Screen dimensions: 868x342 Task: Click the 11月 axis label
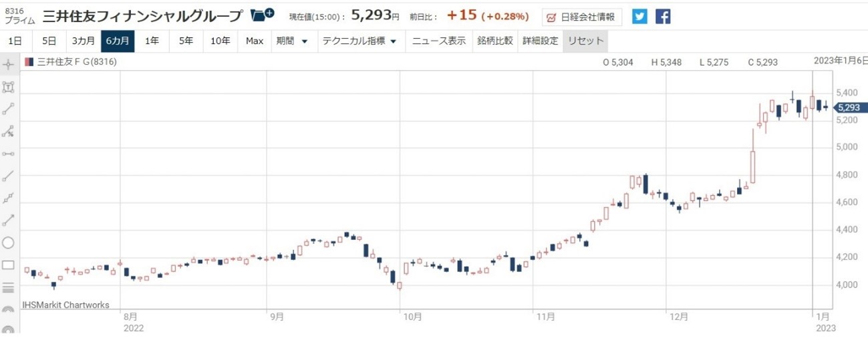point(546,317)
